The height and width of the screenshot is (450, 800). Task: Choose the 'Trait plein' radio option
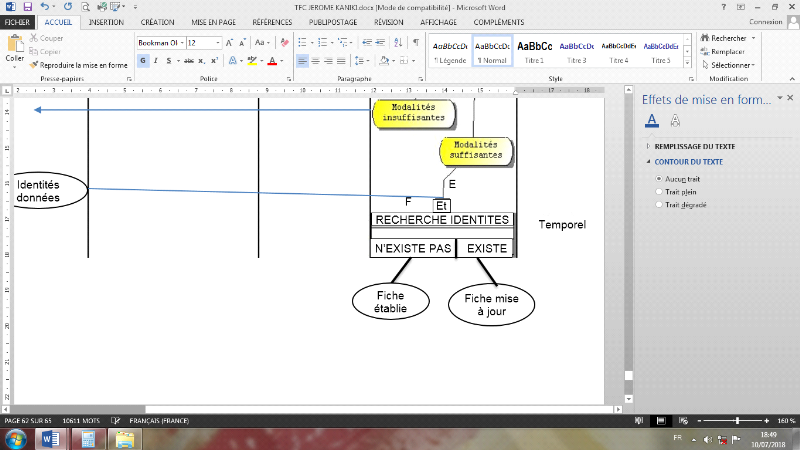click(x=659, y=190)
